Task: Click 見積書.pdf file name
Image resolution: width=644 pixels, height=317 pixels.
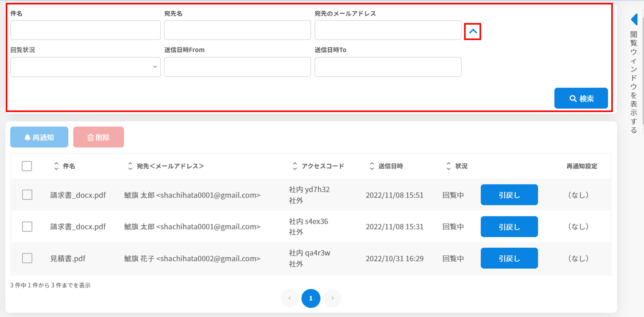Action: (x=68, y=259)
